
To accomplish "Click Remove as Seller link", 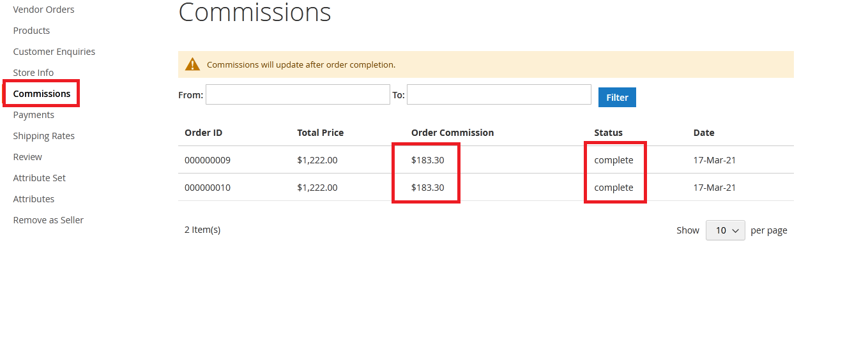I will point(48,220).
